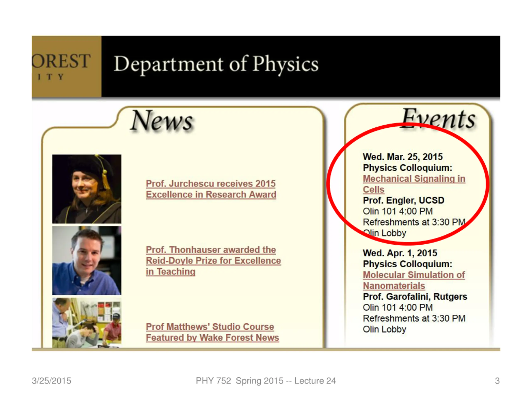The image size is (532, 399).
Task: Open Prof Matthews' Studio Course news link
Action: (x=212, y=332)
